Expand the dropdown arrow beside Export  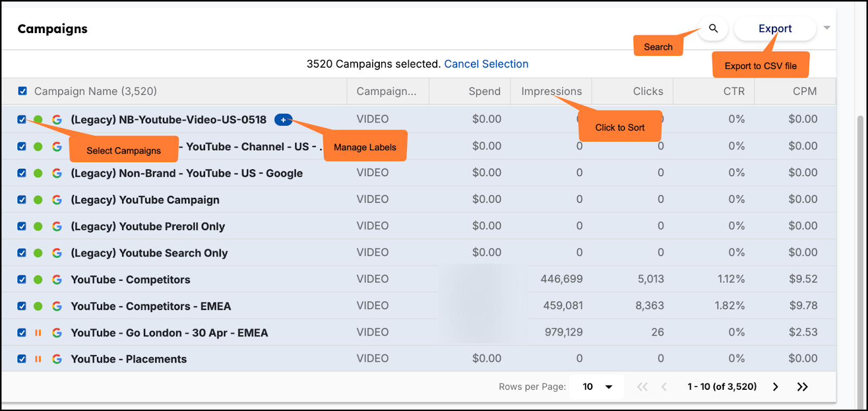coord(827,28)
